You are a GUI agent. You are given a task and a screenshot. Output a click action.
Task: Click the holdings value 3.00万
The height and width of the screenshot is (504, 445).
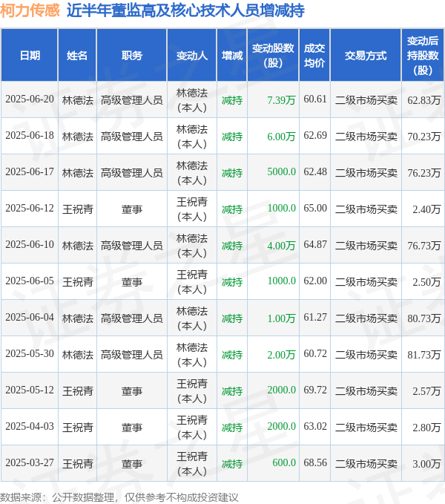(x=426, y=463)
